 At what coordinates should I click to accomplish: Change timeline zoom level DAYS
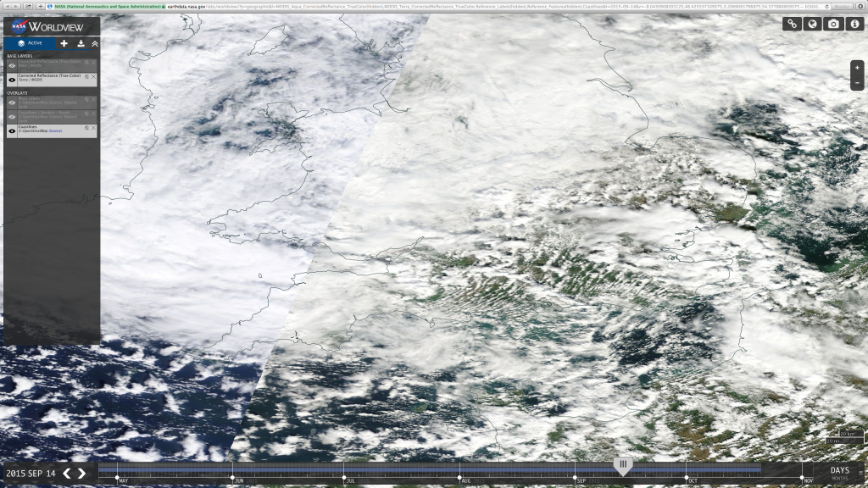coord(839,470)
